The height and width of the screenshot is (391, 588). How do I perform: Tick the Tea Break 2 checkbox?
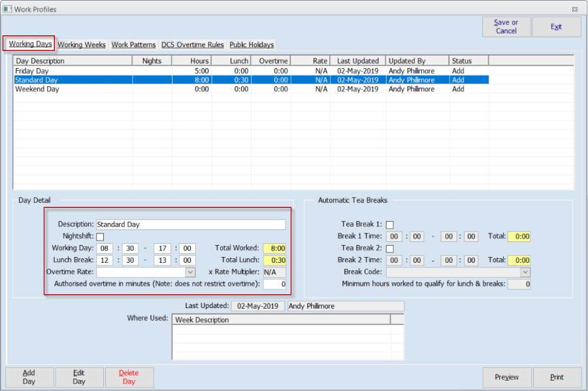click(389, 248)
